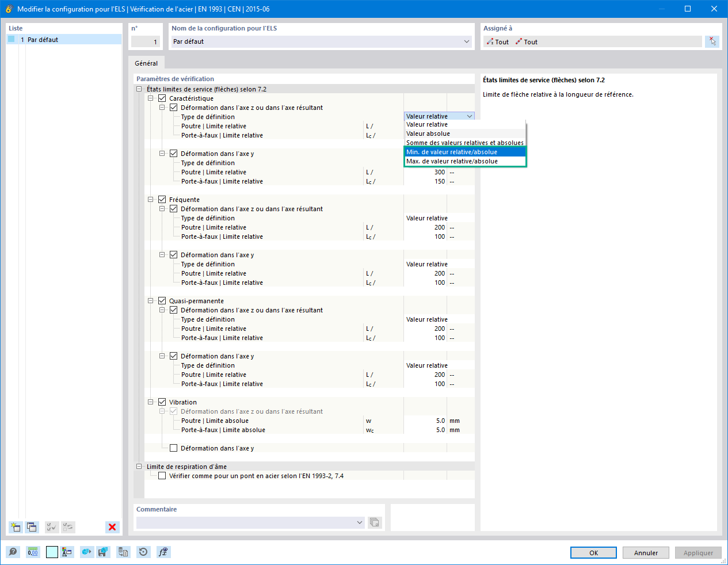The width and height of the screenshot is (728, 565).
Task: Toggle the Vibration checkbox
Action: tap(162, 402)
